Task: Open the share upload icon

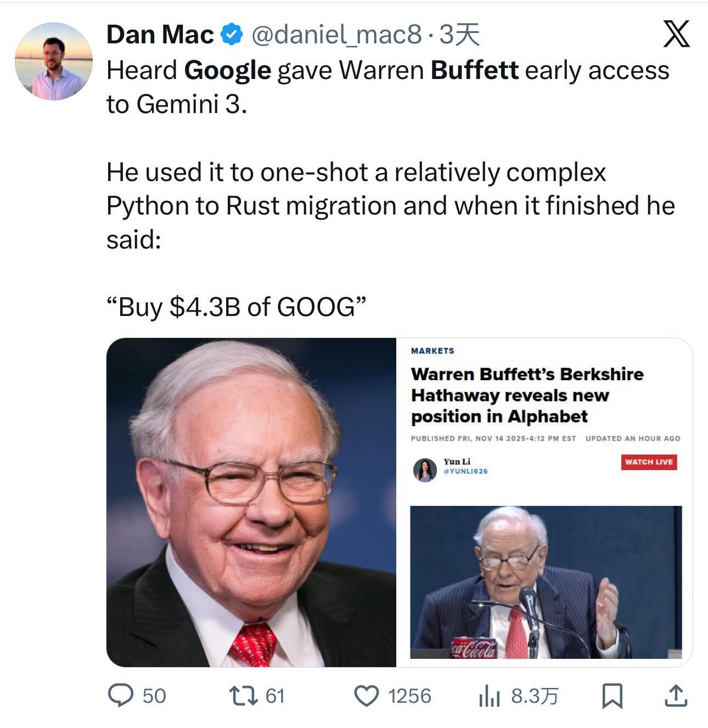Action: pos(676,696)
